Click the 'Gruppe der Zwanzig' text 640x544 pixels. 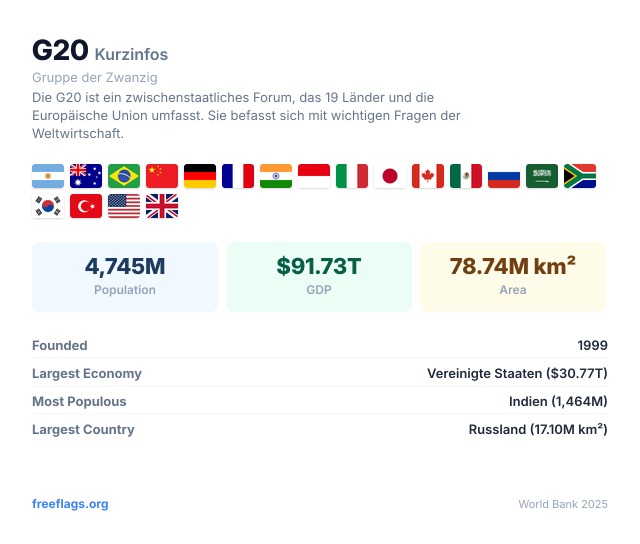95,78
